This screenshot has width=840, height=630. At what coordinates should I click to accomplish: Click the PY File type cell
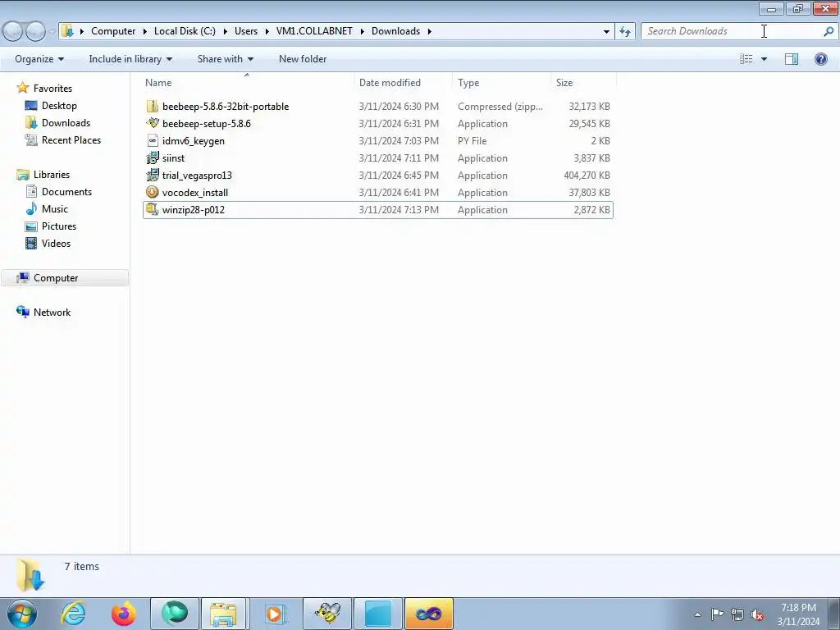click(472, 141)
